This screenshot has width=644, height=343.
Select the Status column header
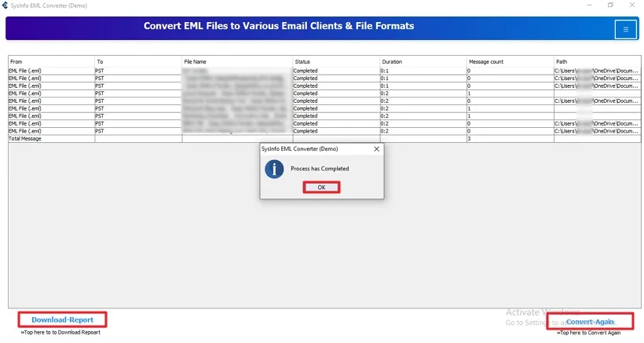tap(336, 61)
